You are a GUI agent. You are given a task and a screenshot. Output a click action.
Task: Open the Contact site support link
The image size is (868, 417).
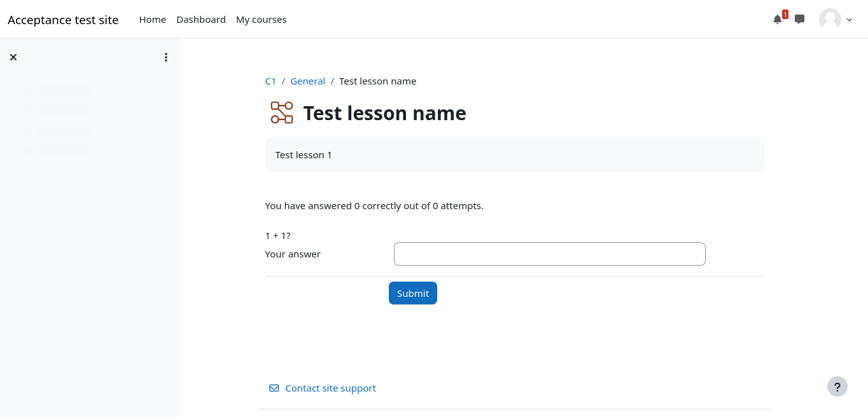[330, 388]
